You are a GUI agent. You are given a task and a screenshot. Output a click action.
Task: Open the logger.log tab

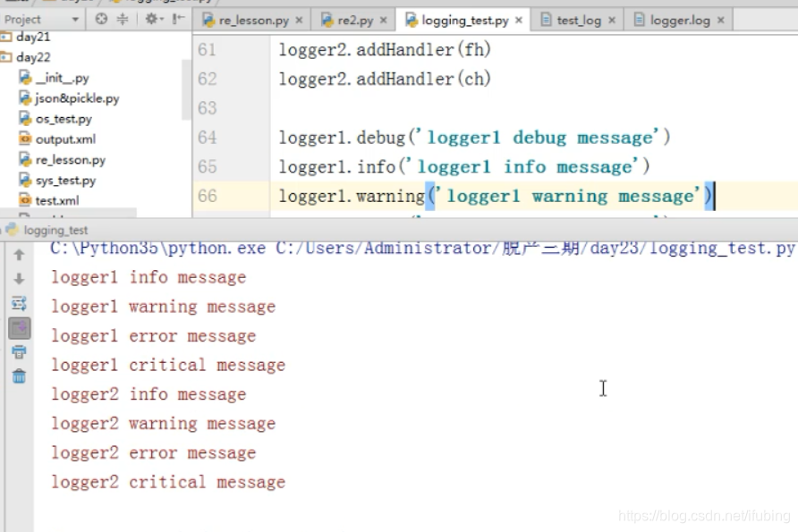pyautogui.click(x=680, y=21)
